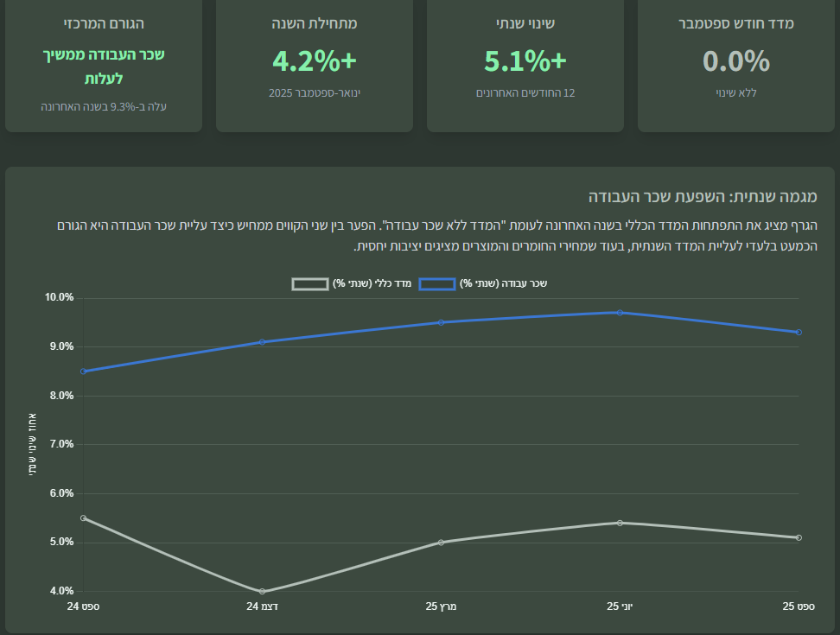Toggle the 'מדד כללי (שנתי %)' legend label

(372, 283)
